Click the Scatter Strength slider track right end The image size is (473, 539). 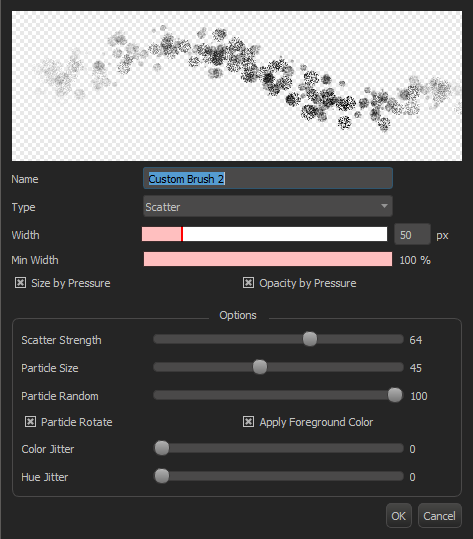[399, 339]
